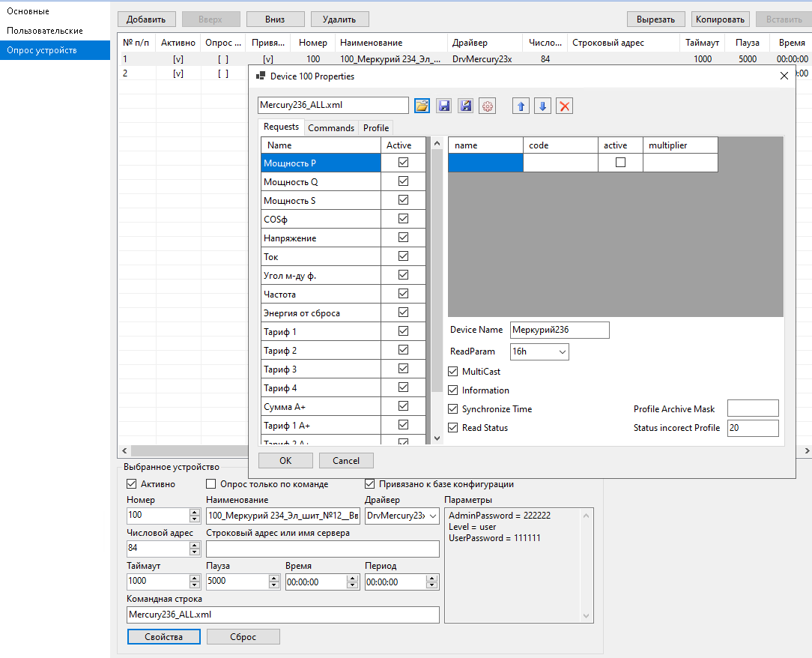This screenshot has height=658, width=812.
Task: Click the Драйвер column header in device table
Action: [x=485, y=43]
